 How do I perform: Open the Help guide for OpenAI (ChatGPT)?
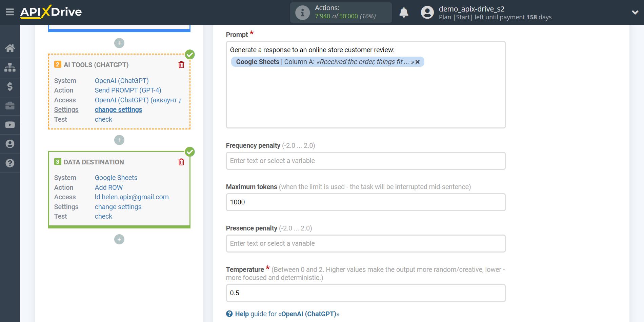(x=287, y=314)
